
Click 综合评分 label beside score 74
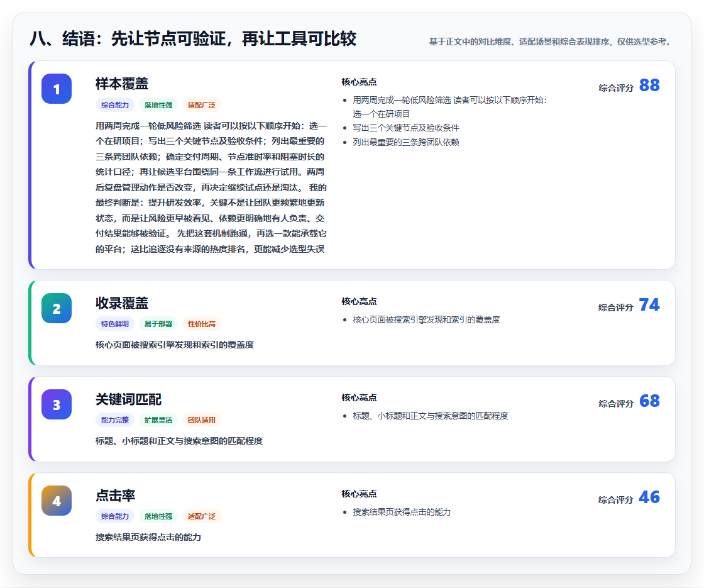pos(616,308)
